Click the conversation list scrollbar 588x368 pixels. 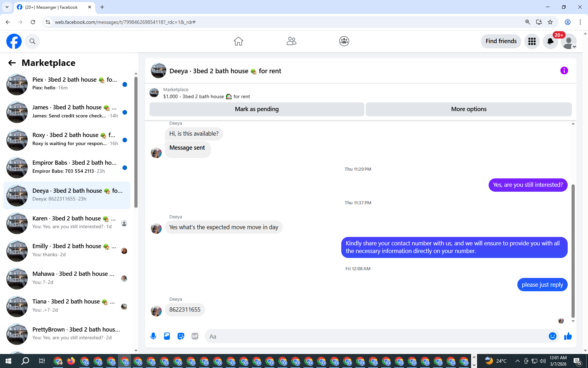136,142
